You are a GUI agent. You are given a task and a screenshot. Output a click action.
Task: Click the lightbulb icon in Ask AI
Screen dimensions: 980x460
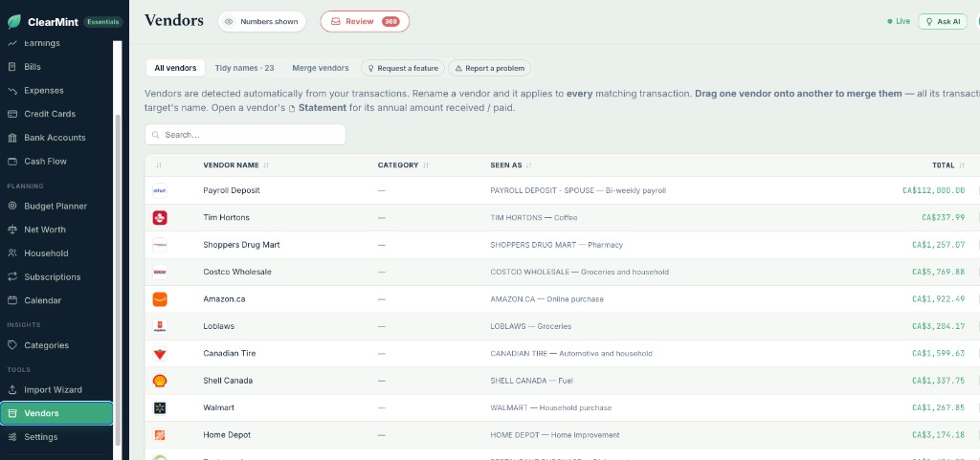click(928, 21)
